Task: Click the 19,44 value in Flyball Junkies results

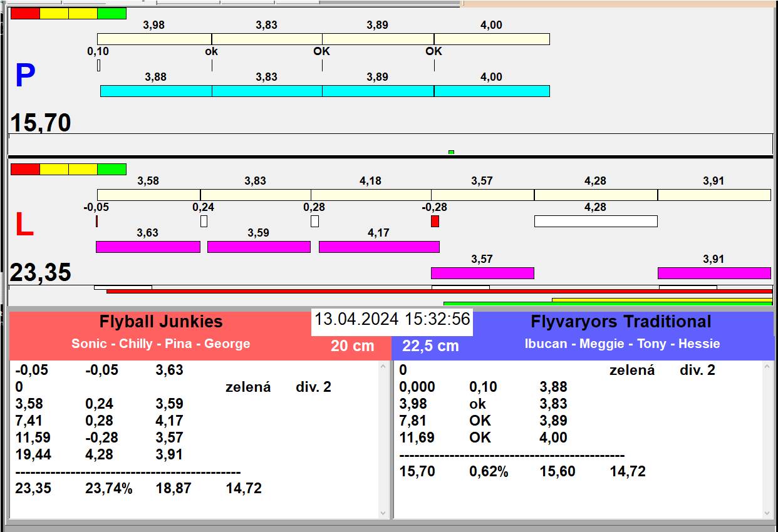Action: [33, 454]
